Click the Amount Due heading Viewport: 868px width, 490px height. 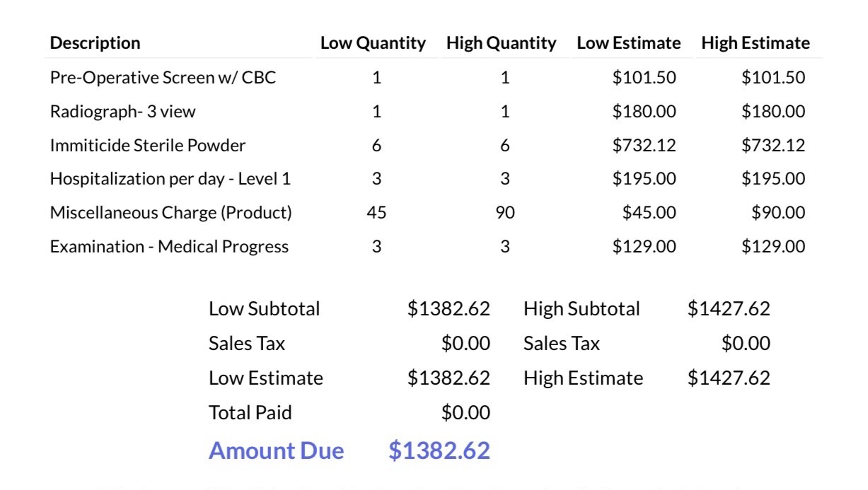coord(276,451)
